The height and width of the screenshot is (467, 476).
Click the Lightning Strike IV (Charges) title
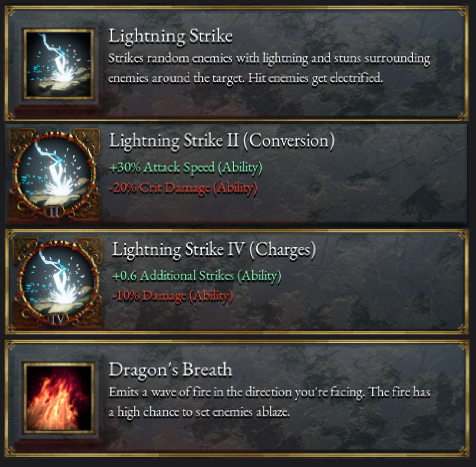click(x=214, y=250)
